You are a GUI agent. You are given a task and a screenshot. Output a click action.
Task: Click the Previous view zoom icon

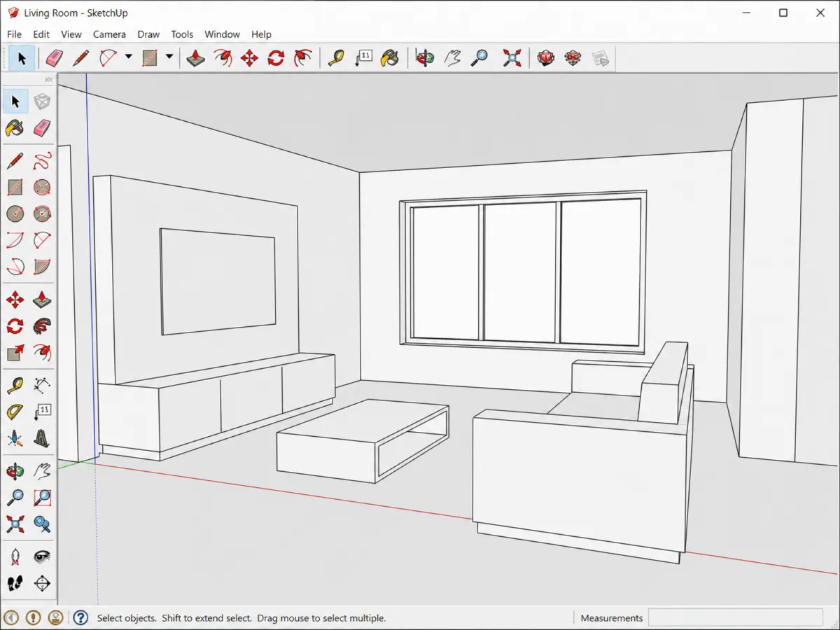click(x=42, y=524)
